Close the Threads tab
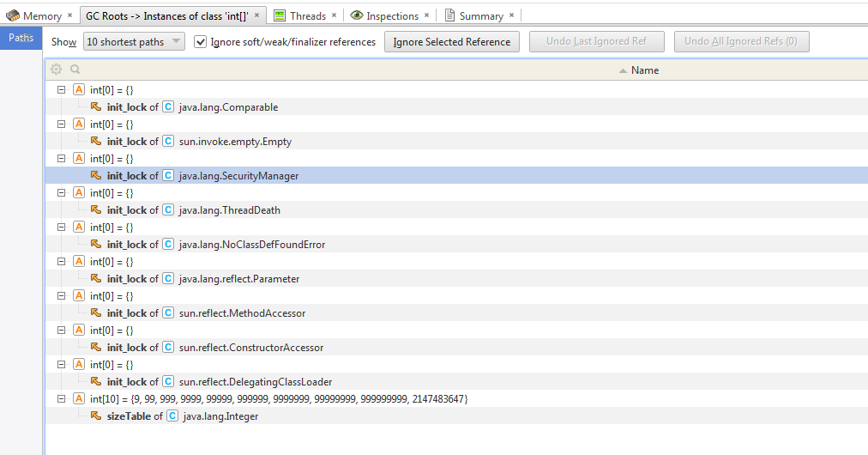The image size is (868, 455). click(335, 15)
